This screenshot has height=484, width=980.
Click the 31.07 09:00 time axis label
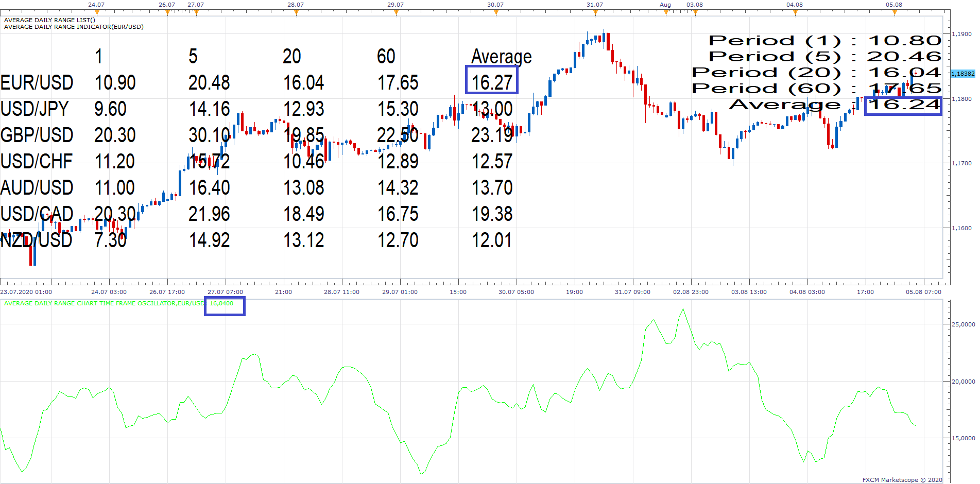632,292
